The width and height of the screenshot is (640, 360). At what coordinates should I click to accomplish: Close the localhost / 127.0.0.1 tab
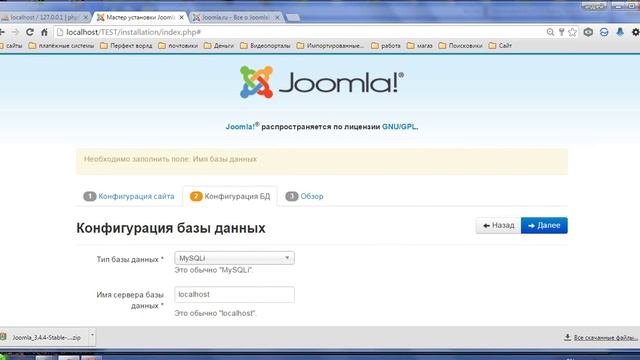[85, 17]
